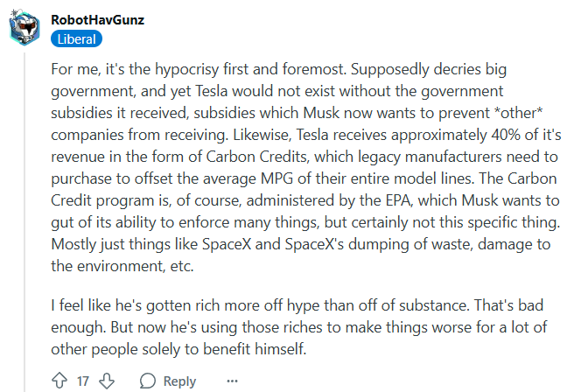Visit the RobotHavGunz username profile link
Screen dimensions: 574x392
[x=97, y=20]
